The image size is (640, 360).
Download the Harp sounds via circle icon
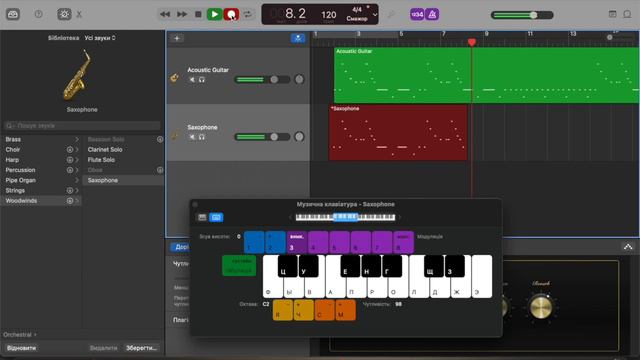(x=70, y=160)
